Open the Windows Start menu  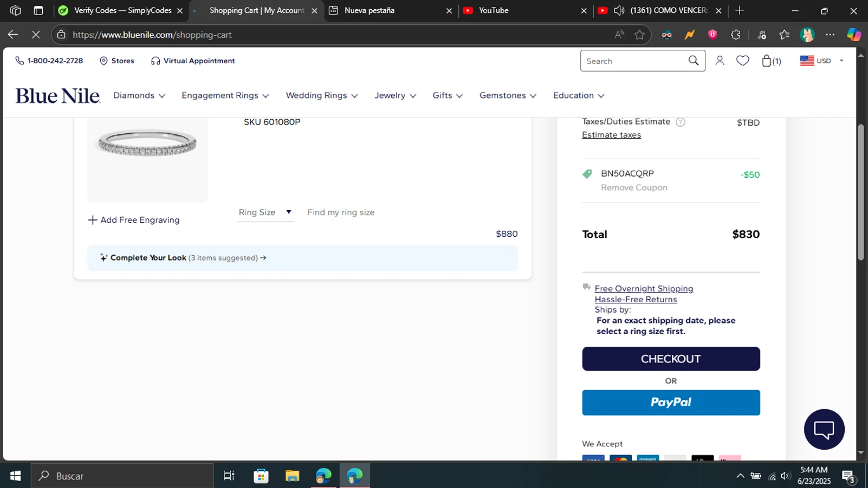point(16,476)
